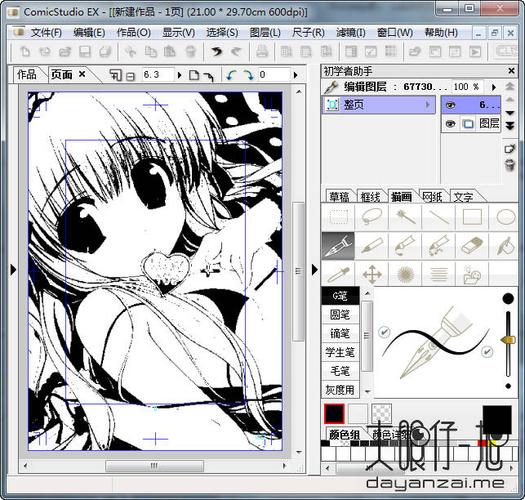525x500 pixels.
Task: Select the marker brush tool
Action: coord(405,246)
